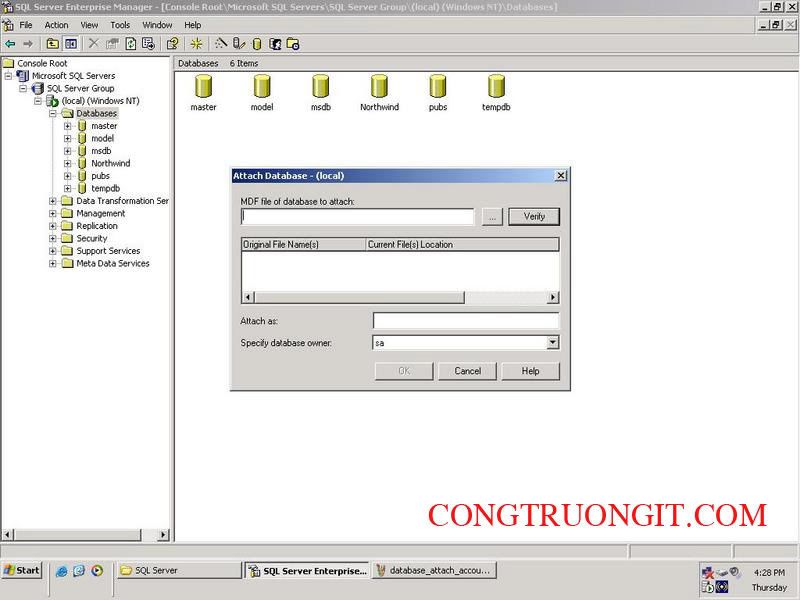The width and height of the screenshot is (800, 600).
Task: Select the pubs database icon in right pane
Action: tap(437, 86)
